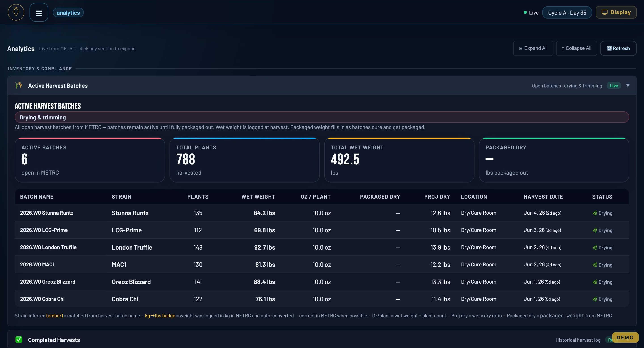
Task: Select batch 2026.WO LCG-Prime
Action: pos(44,230)
